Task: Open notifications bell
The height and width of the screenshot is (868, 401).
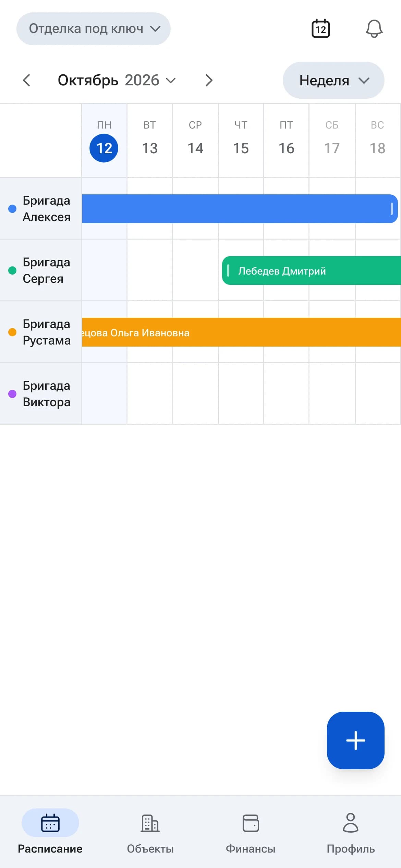Action: (x=374, y=28)
